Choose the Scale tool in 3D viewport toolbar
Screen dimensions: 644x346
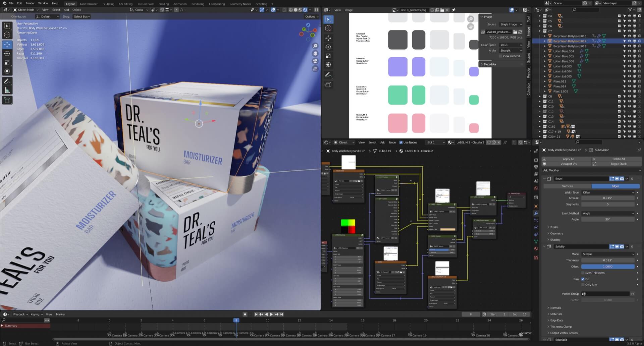[x=7, y=62]
